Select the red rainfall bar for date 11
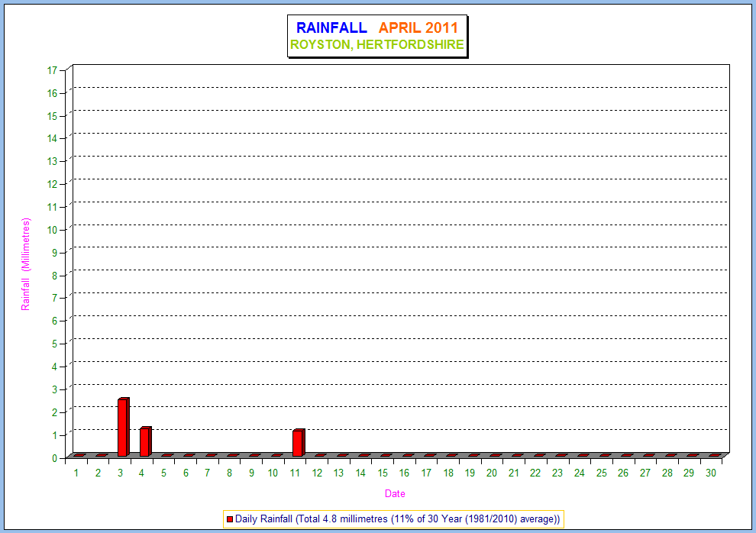The height and width of the screenshot is (533, 756). [x=299, y=442]
